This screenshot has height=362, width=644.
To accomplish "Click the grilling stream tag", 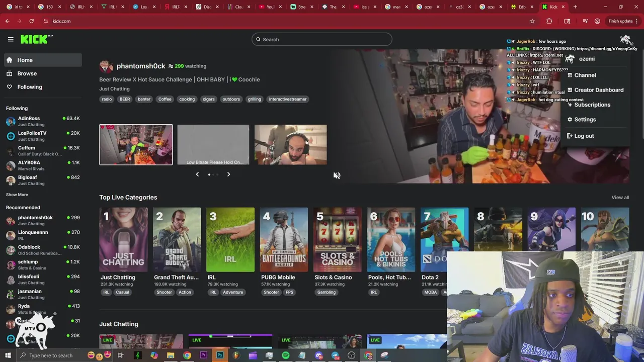I will click(x=255, y=99).
